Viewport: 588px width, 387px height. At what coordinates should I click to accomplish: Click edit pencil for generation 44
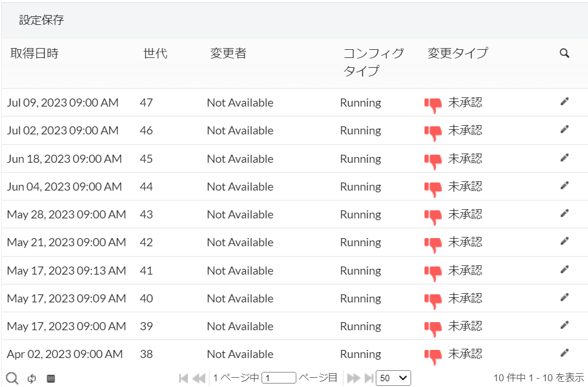564,186
